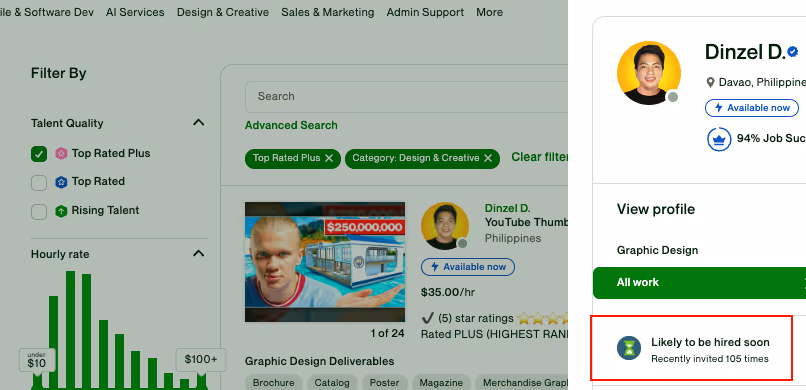
Task: Check the Top Rated Plus checkbox
Action: (39, 154)
